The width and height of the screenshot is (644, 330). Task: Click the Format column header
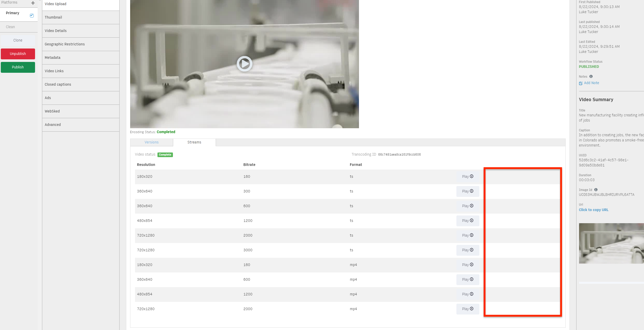tap(356, 165)
